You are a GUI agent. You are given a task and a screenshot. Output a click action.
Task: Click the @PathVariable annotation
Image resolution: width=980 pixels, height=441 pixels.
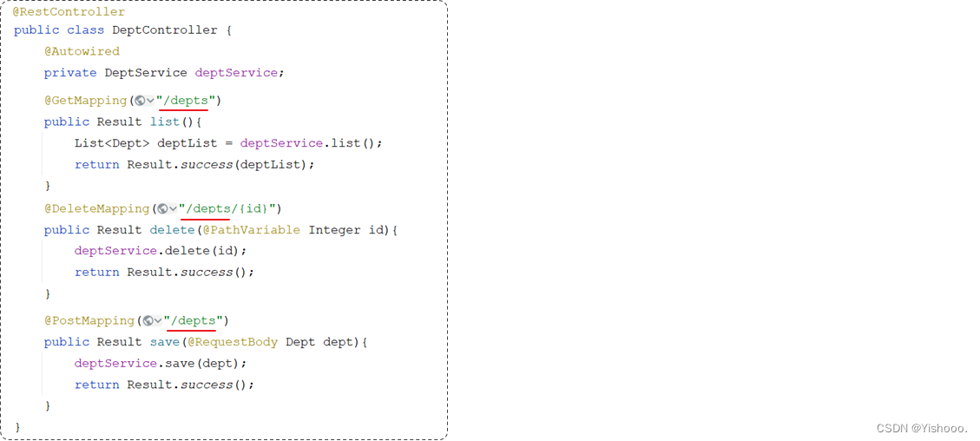(251, 230)
